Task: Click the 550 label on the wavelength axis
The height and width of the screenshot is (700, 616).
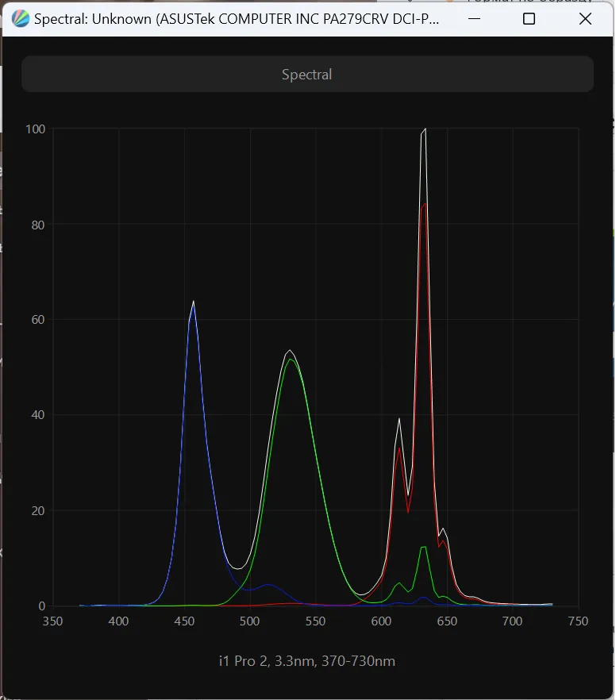Action: click(315, 621)
